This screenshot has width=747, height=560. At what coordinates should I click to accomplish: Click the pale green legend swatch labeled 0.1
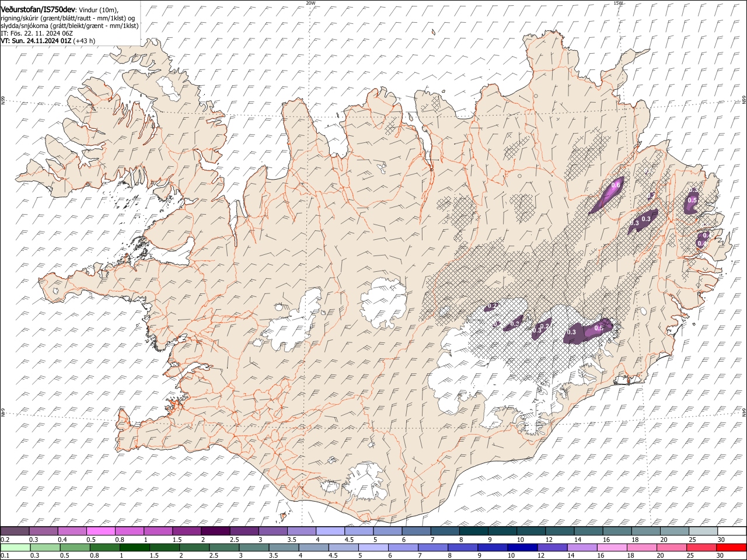click(15, 547)
